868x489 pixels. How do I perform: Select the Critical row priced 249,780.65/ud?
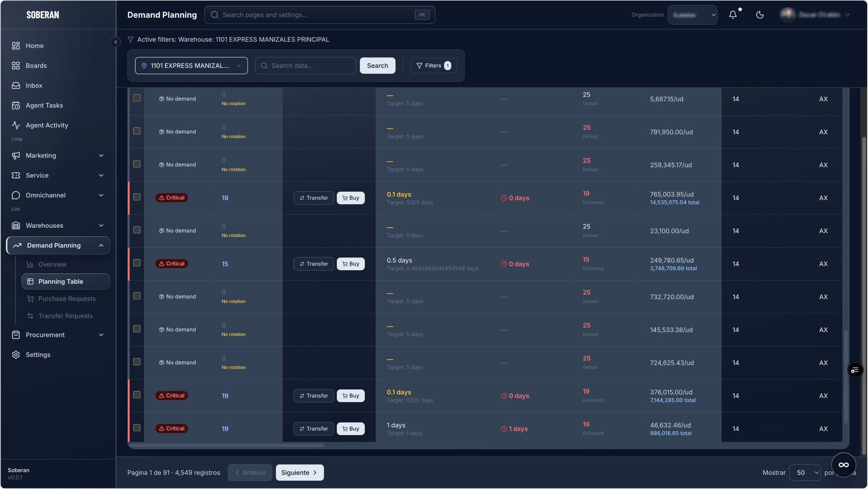tap(137, 263)
